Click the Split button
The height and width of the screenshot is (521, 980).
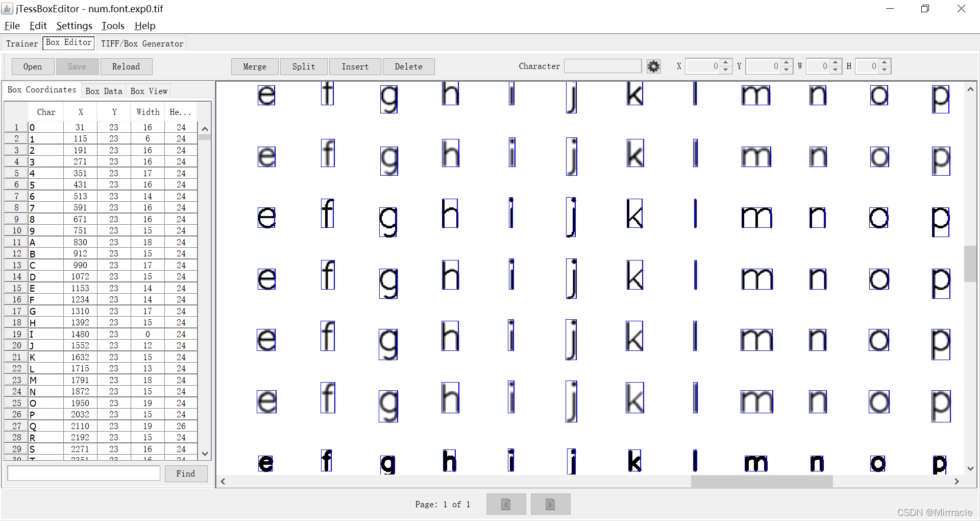[x=304, y=66]
